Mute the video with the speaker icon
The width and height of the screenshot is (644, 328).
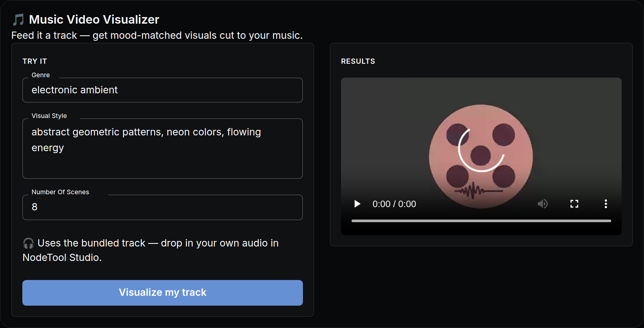tap(543, 204)
